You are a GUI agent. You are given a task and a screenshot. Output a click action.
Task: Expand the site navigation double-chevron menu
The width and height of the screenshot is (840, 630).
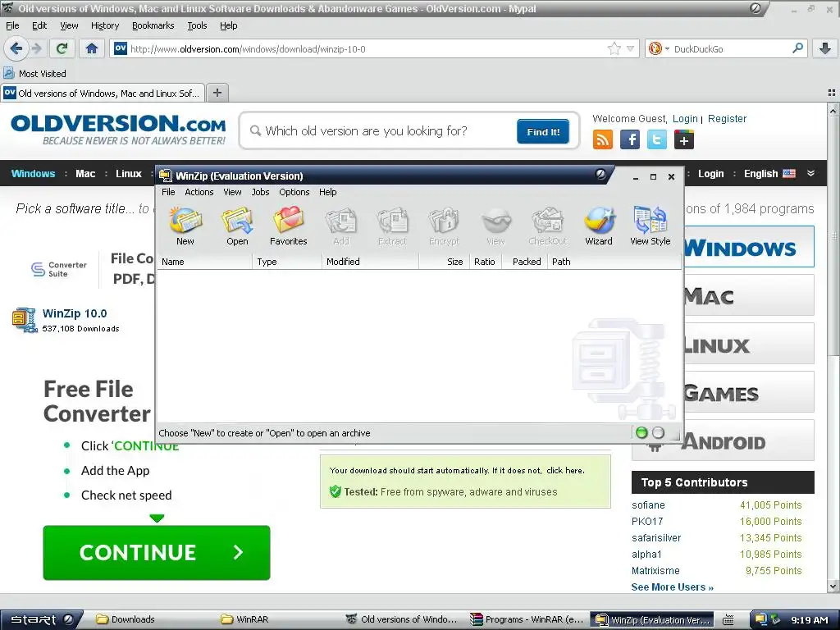point(811,174)
